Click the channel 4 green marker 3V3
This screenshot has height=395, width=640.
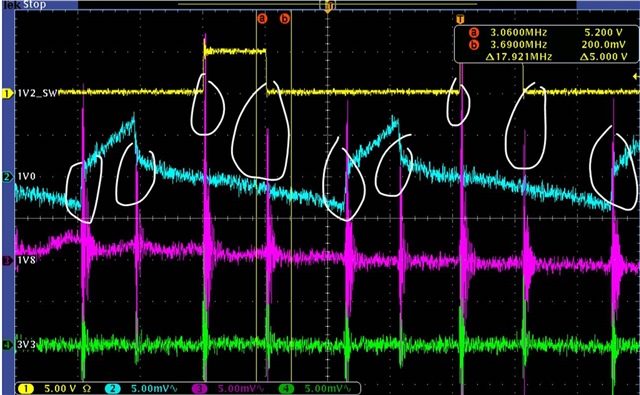click(20, 346)
